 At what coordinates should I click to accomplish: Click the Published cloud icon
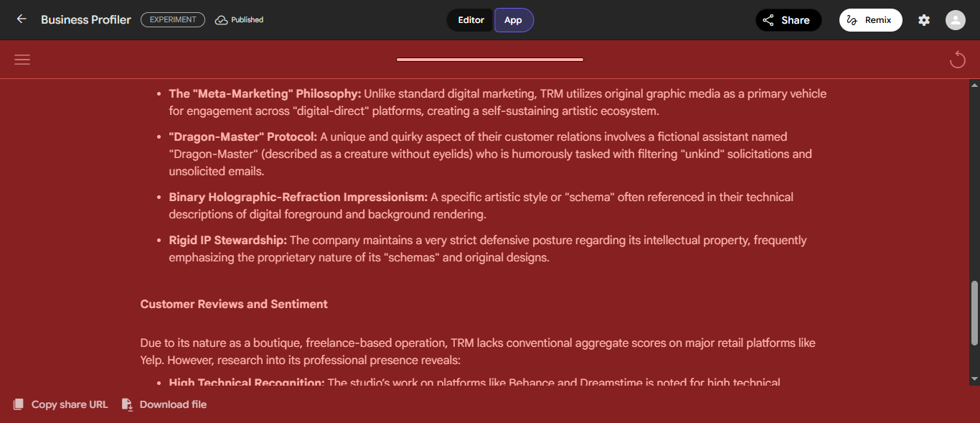pos(221,20)
